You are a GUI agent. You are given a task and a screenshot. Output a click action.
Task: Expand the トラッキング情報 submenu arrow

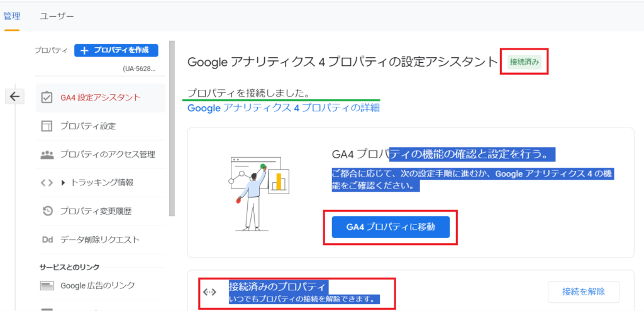pos(63,183)
